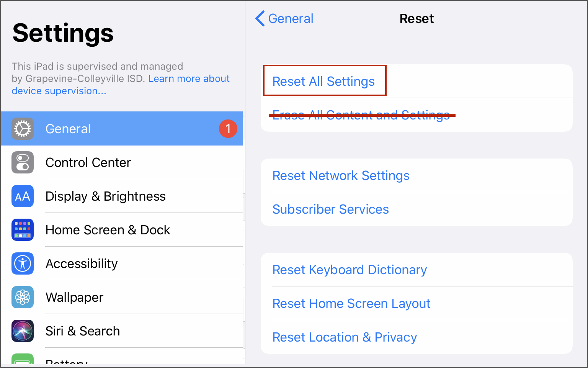
Task: Choose Reset Home Screen Layout
Action: pyautogui.click(x=351, y=303)
